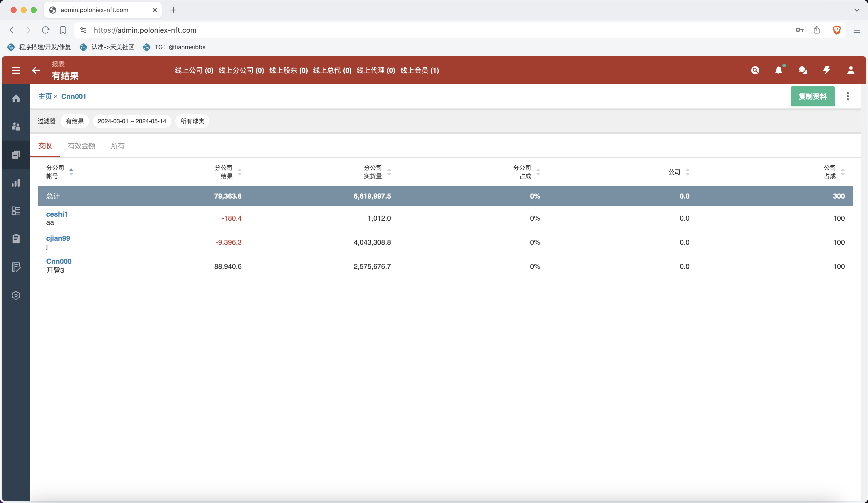The width and height of the screenshot is (868, 503).
Task: Open the cjian99 account link
Action: (58, 238)
